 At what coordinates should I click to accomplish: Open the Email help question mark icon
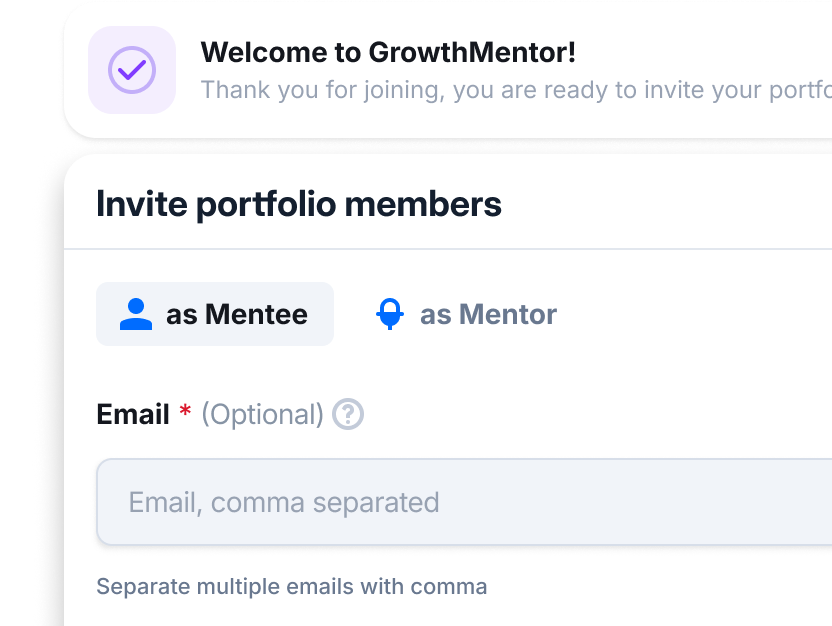coord(348,414)
